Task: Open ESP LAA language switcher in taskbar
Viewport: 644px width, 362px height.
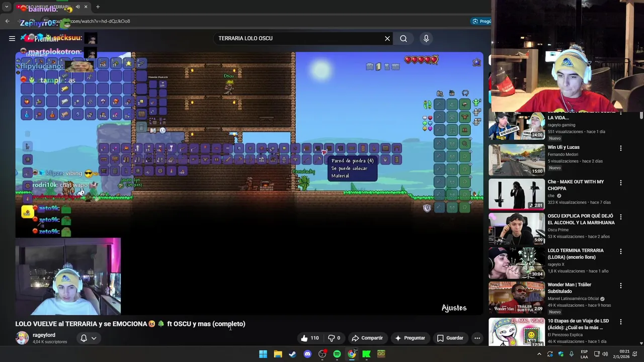Action: pos(584,354)
